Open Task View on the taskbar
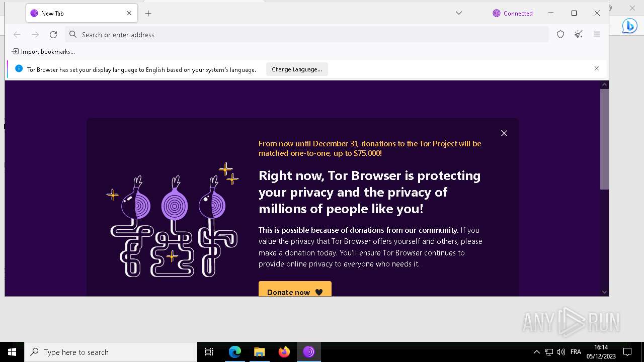 (x=209, y=352)
